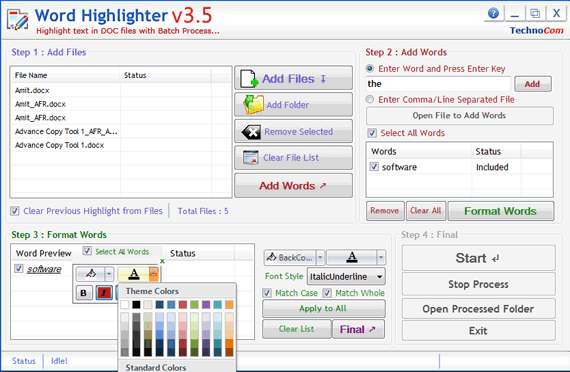Expand the popup highlight color dropdown arrow
Screen dimensions: 570x372
(x=109, y=274)
